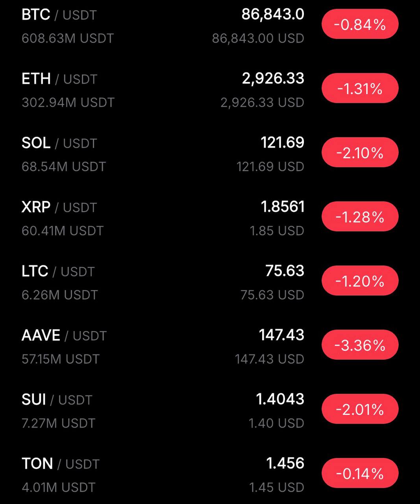Screen dimensions: 420x504
Task: Tap the AAVE -3.36% change badge
Action: coord(360,345)
